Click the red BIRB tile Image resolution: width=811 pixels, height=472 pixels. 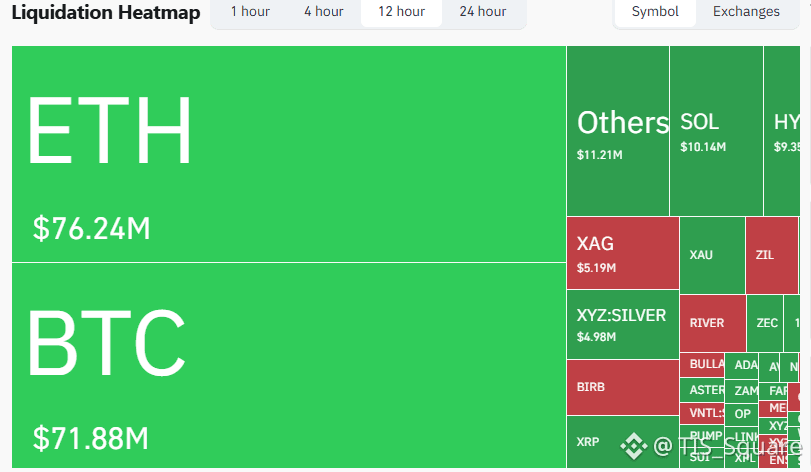click(x=622, y=387)
